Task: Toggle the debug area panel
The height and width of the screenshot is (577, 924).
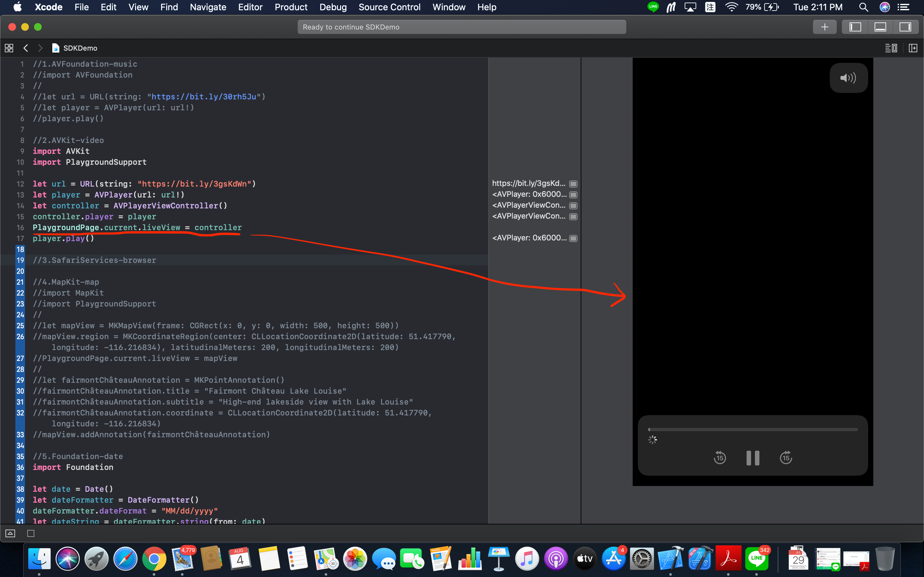Action: click(x=880, y=27)
